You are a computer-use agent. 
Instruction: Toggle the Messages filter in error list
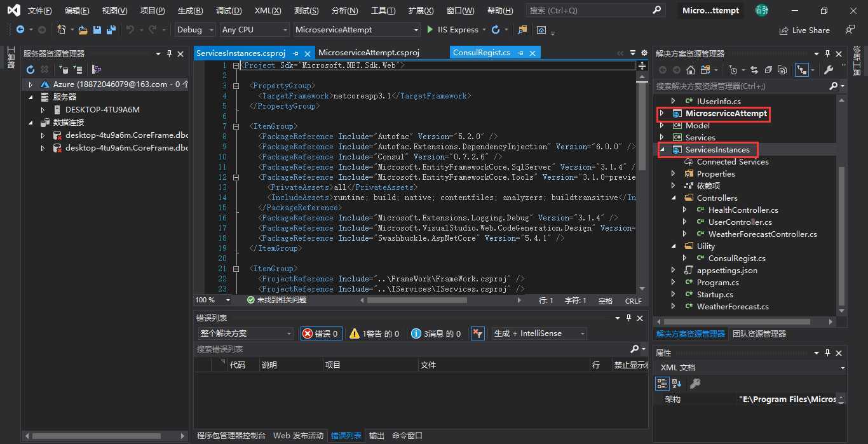click(436, 333)
